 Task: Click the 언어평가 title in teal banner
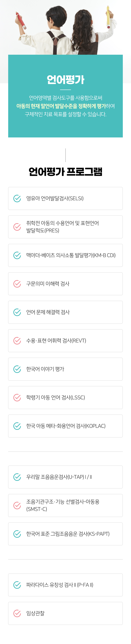tap(65, 80)
